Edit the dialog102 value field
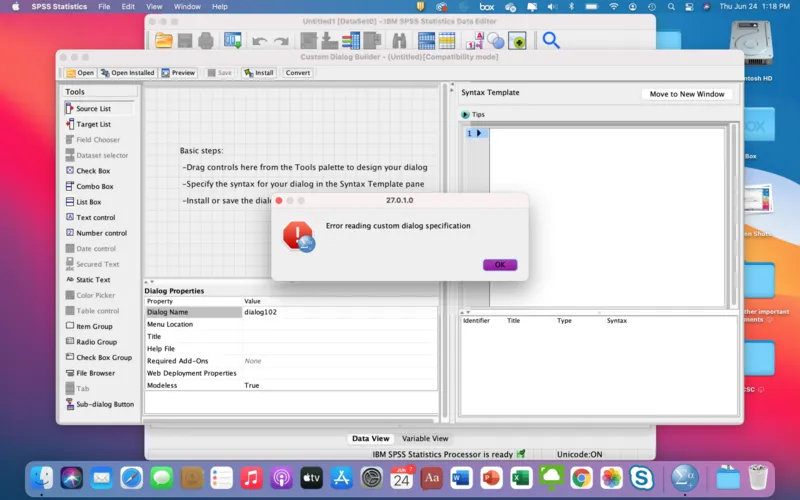 (x=340, y=312)
